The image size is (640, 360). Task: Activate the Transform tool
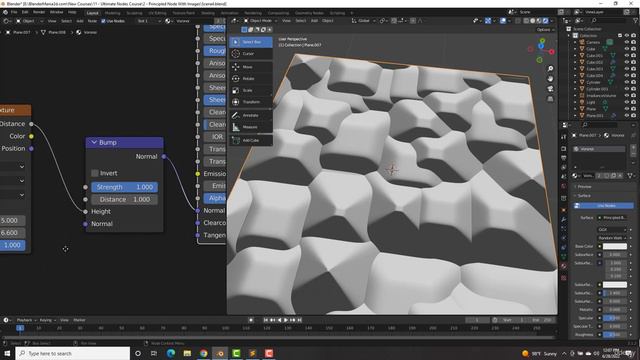[x=251, y=102]
